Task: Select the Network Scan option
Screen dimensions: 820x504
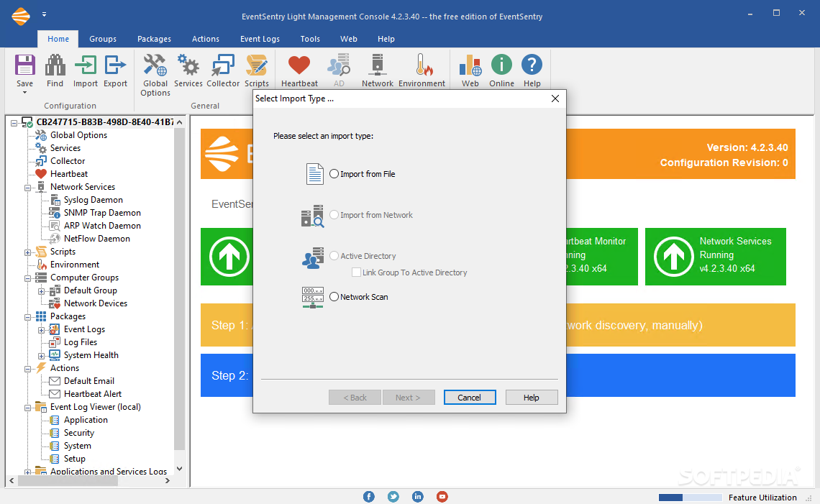Action: click(x=334, y=296)
